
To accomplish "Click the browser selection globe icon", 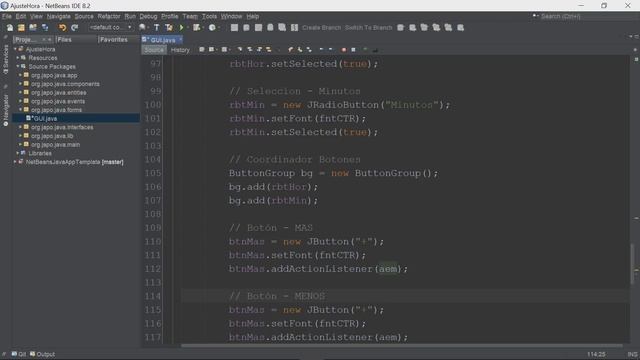I will [142, 28].
